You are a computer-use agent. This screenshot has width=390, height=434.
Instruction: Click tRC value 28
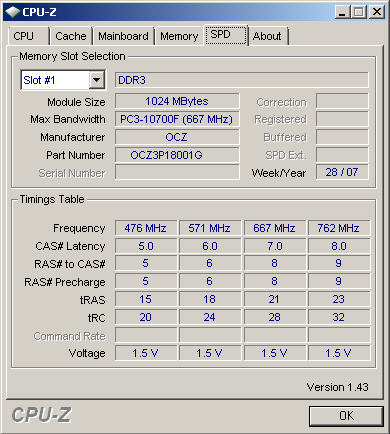click(x=274, y=317)
